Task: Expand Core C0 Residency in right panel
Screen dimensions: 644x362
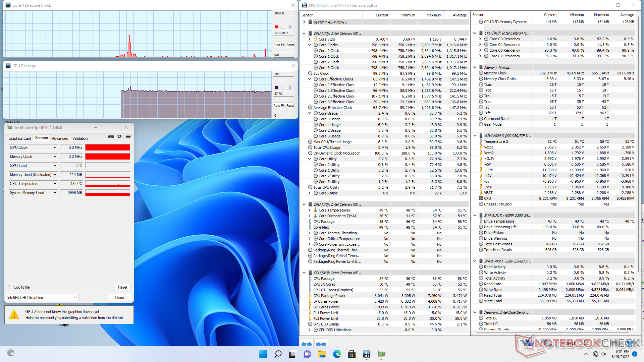Action: 480,39
